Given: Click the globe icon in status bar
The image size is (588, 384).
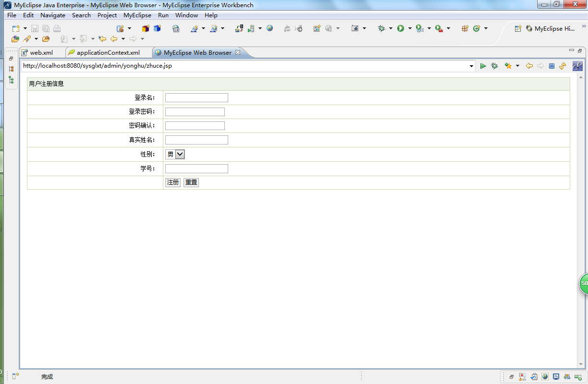Looking at the screenshot, I should (x=545, y=377).
